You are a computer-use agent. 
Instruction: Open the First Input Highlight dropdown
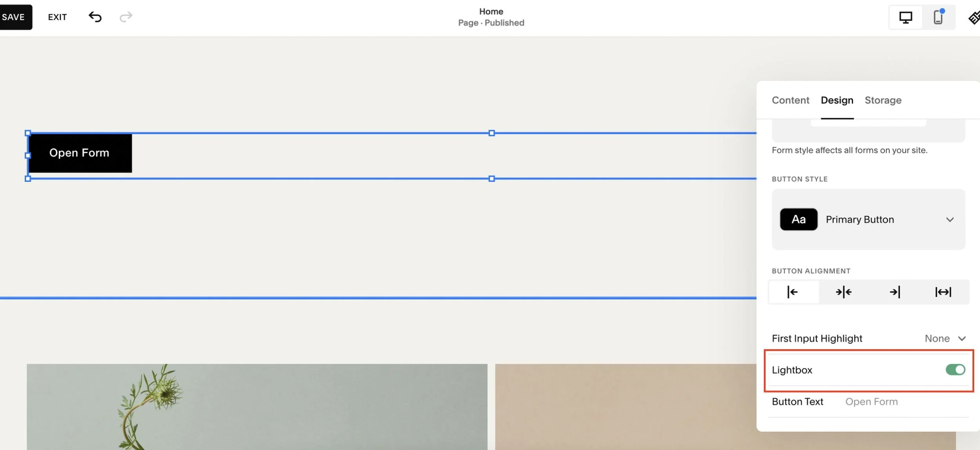click(945, 338)
